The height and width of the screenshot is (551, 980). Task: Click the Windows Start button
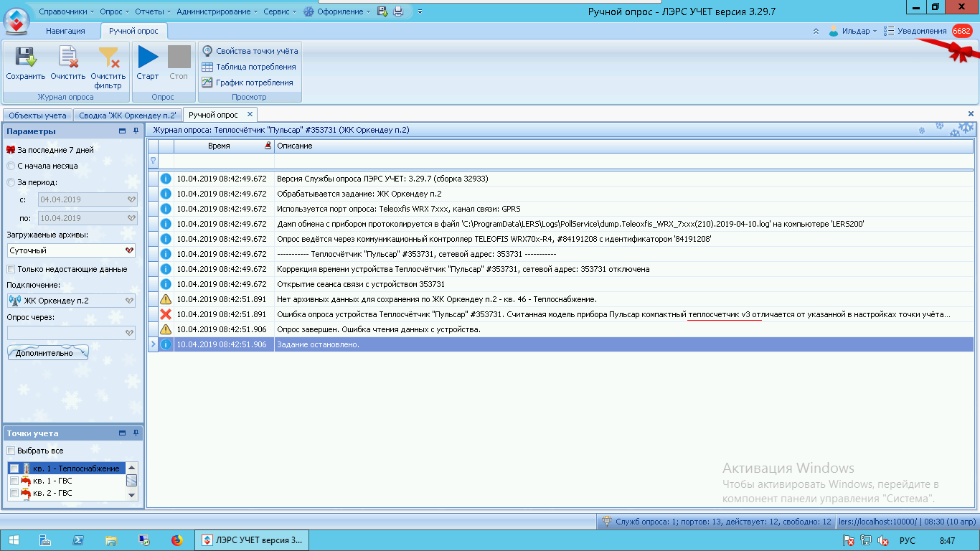[14, 540]
